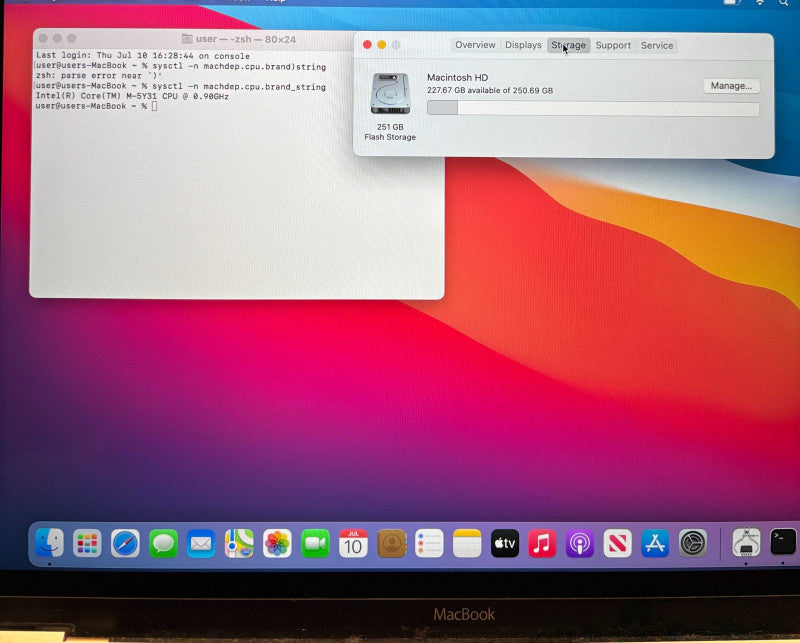Click the Manage... storage button
This screenshot has width=800, height=643.
[732, 86]
